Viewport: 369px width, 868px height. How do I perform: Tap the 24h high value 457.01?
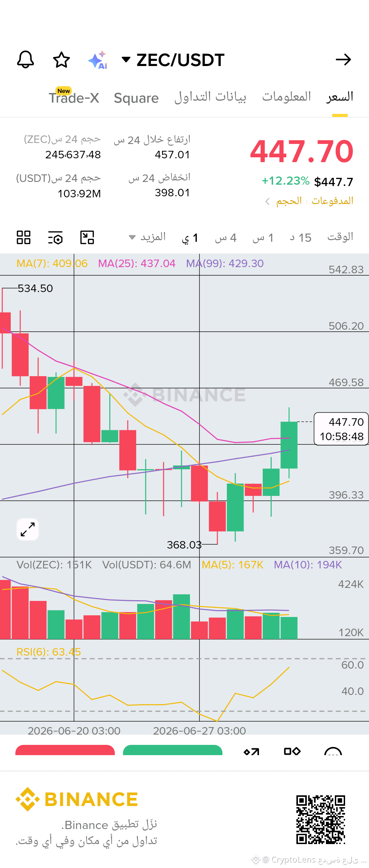[172, 155]
